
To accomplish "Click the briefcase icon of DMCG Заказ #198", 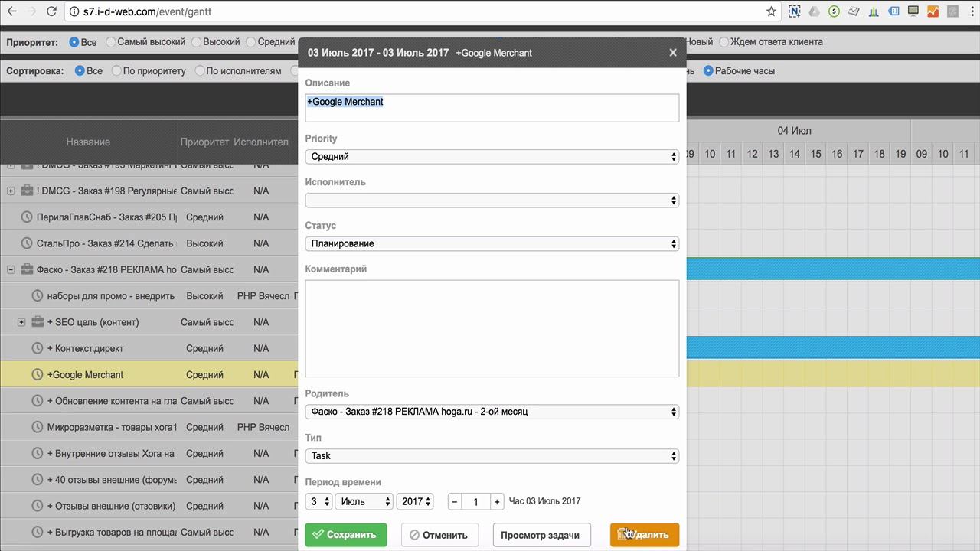I will [x=27, y=191].
